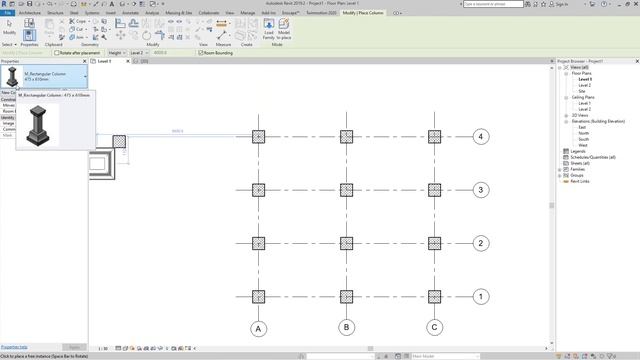Click the vertical scrollbar thumb of drawing area
Screen dimensions: 640x360
point(552,205)
